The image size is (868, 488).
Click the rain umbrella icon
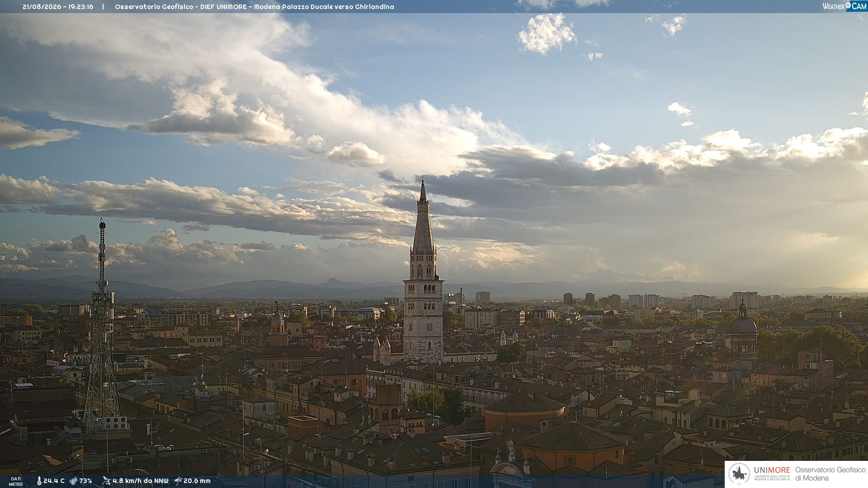point(178,481)
